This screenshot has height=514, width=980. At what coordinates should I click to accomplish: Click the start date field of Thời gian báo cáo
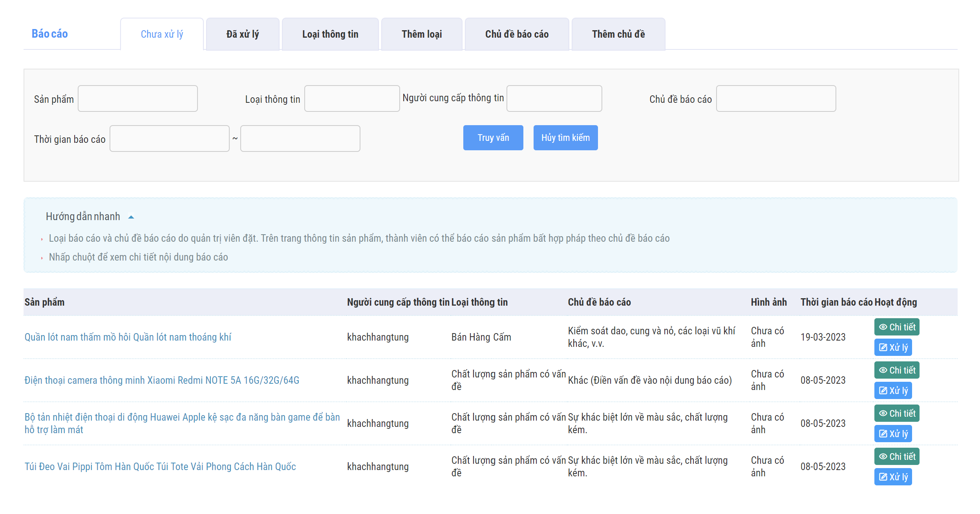(169, 139)
